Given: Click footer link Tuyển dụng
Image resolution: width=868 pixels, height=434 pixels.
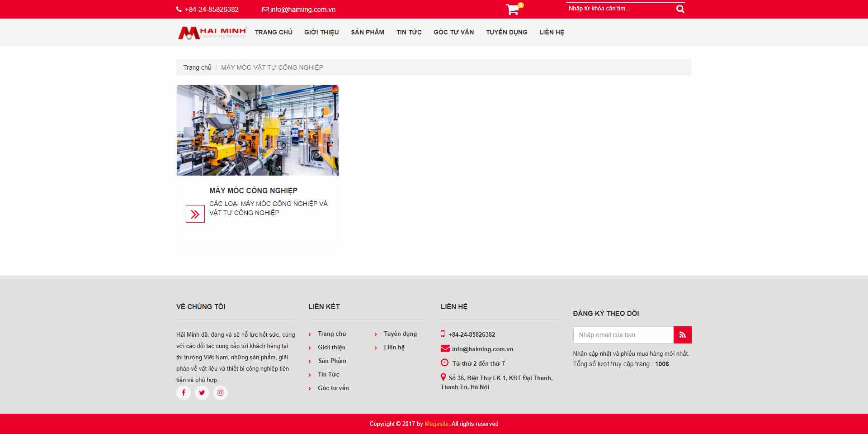Looking at the screenshot, I should (401, 334).
